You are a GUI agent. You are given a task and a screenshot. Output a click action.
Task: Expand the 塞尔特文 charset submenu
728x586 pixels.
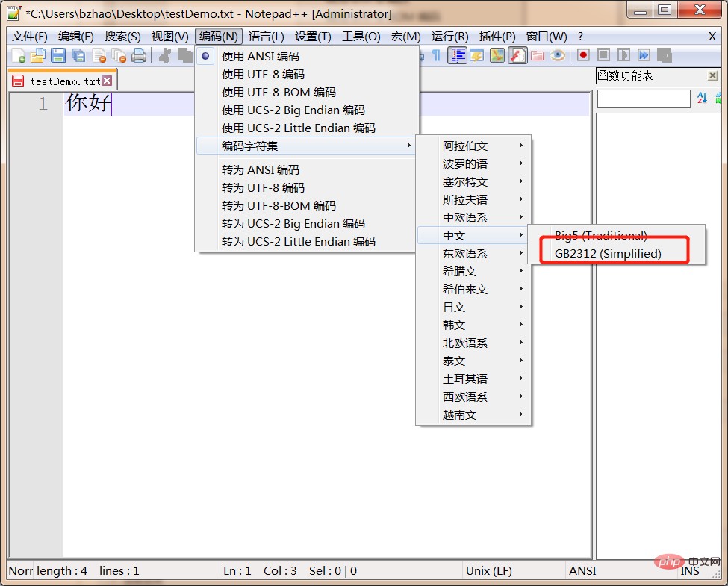tap(473, 181)
